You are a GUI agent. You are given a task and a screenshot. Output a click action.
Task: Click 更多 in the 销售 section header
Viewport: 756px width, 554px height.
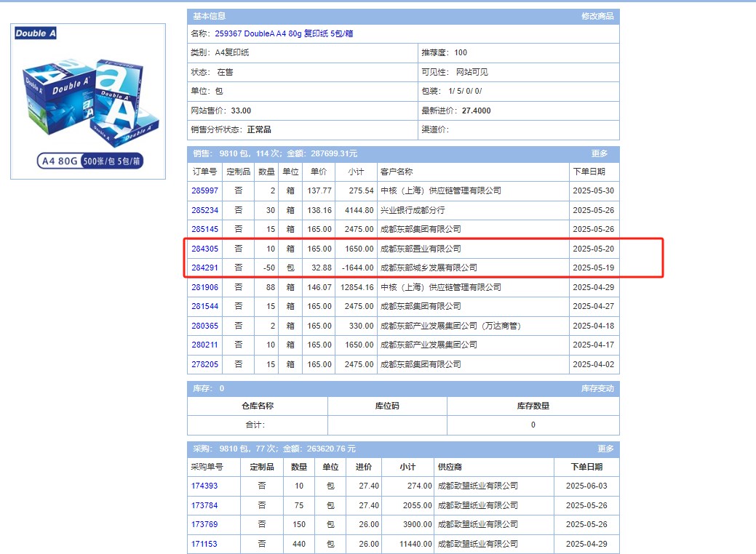600,153
